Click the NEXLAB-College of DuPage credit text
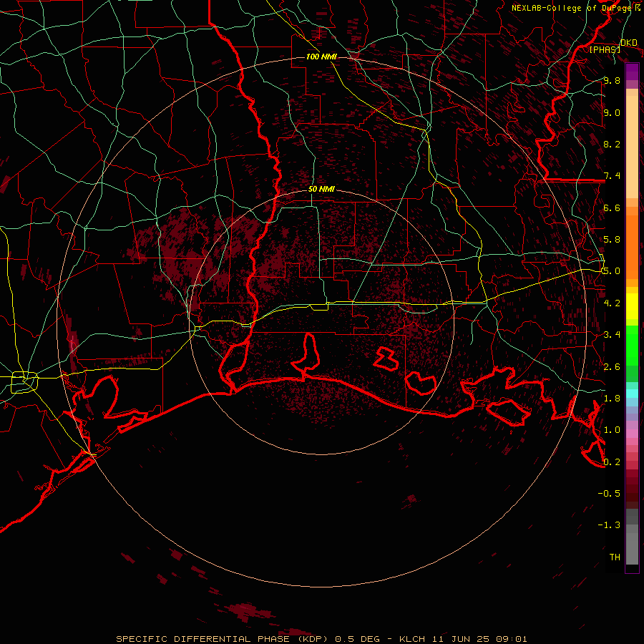The width and height of the screenshot is (644, 644). pyautogui.click(x=571, y=8)
